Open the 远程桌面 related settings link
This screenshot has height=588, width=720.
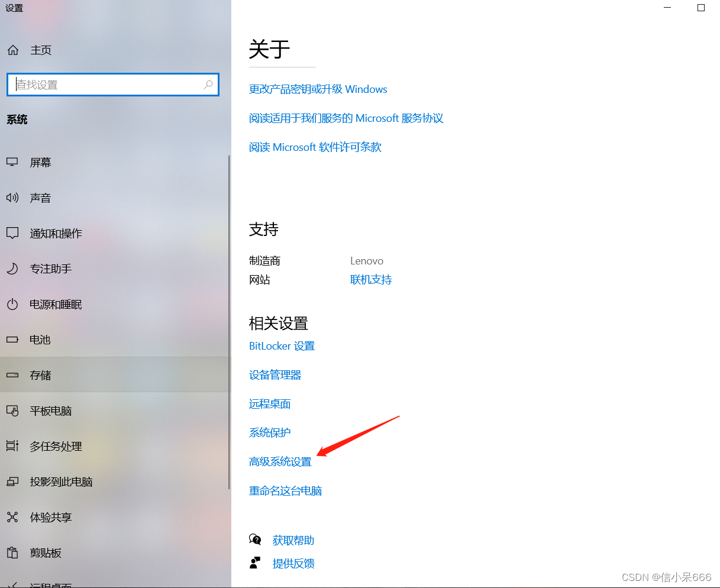click(x=270, y=404)
